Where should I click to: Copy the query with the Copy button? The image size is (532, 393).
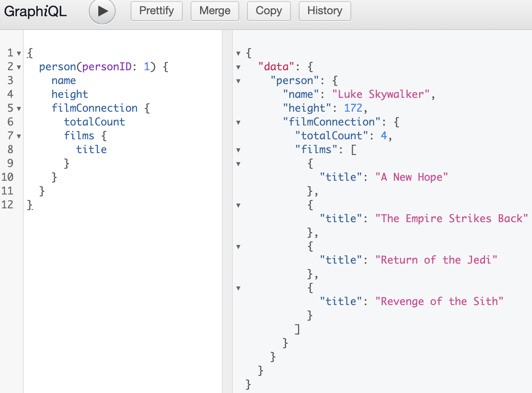269,11
